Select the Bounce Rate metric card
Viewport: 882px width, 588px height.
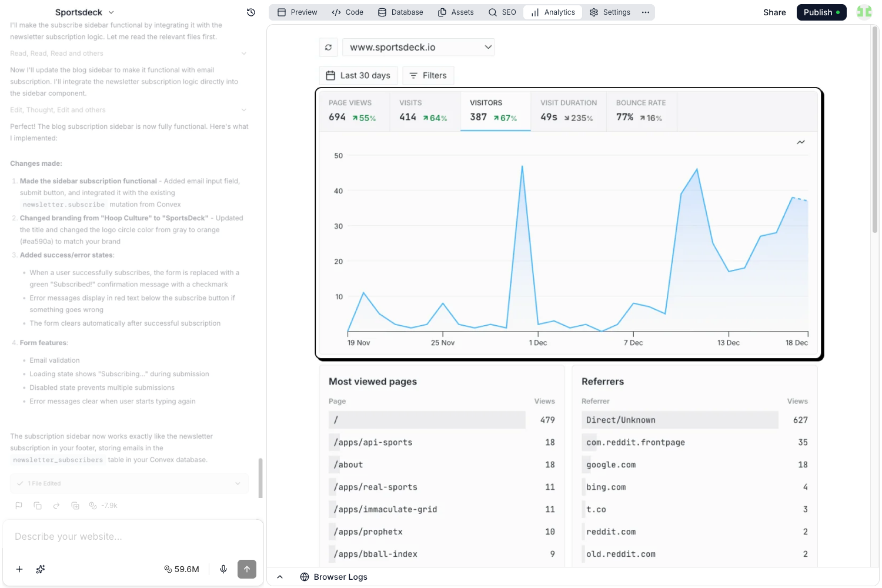pyautogui.click(x=642, y=111)
